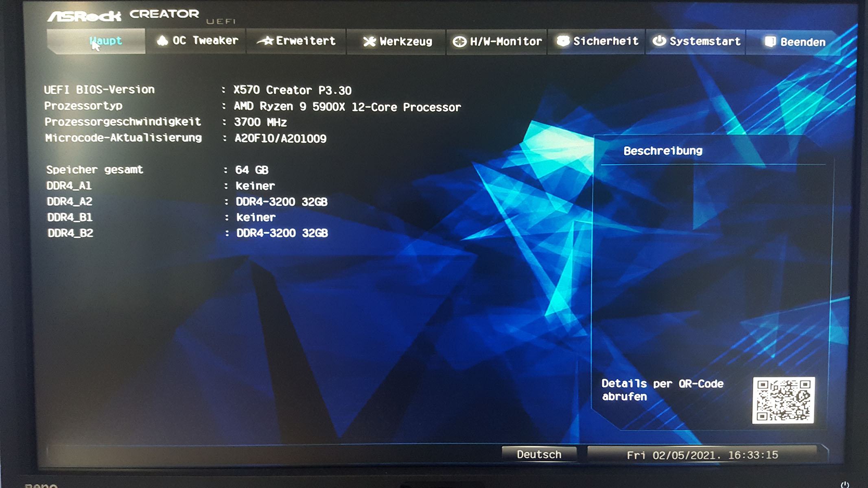Switch to the Werkzeug tab
The height and width of the screenshot is (488, 868).
[396, 41]
